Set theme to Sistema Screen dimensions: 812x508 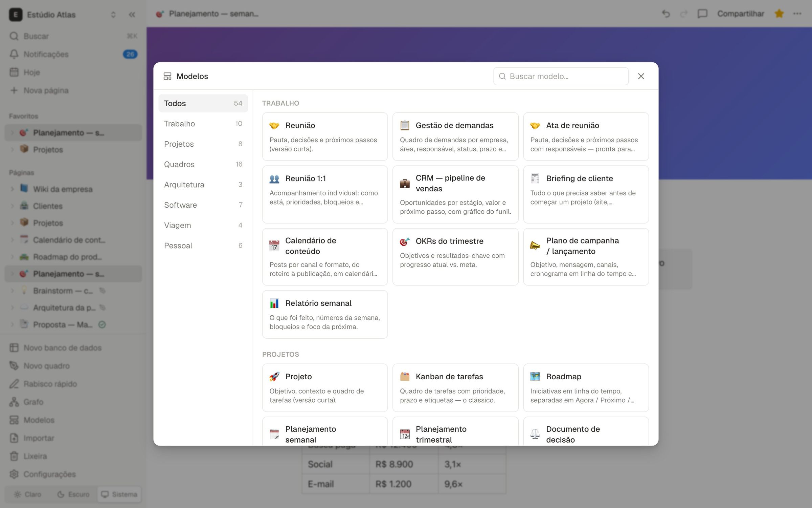pos(119,494)
